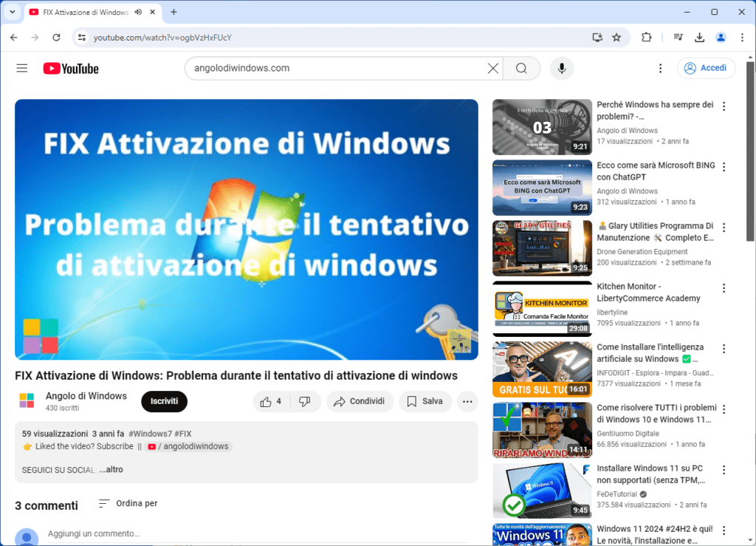Open the Chrome extensions puzzle icon
This screenshot has width=756, height=546.
pyautogui.click(x=646, y=37)
